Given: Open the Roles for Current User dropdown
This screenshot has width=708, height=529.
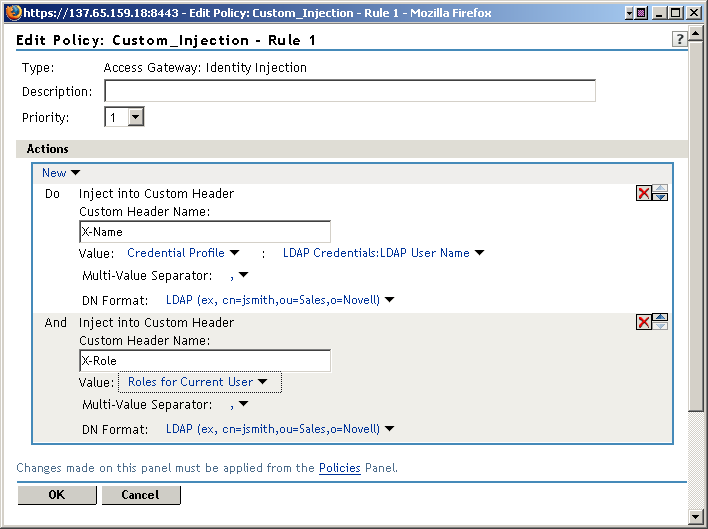Looking at the screenshot, I should [198, 382].
